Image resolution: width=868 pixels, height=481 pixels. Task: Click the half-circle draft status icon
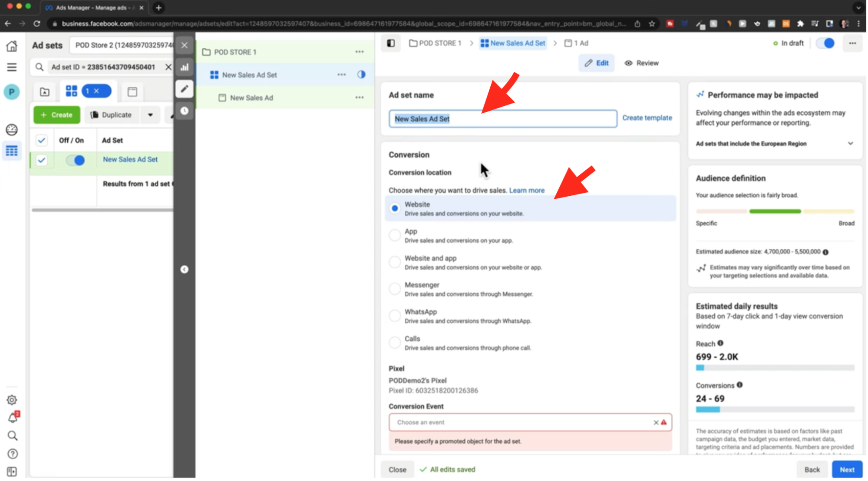[x=361, y=75]
